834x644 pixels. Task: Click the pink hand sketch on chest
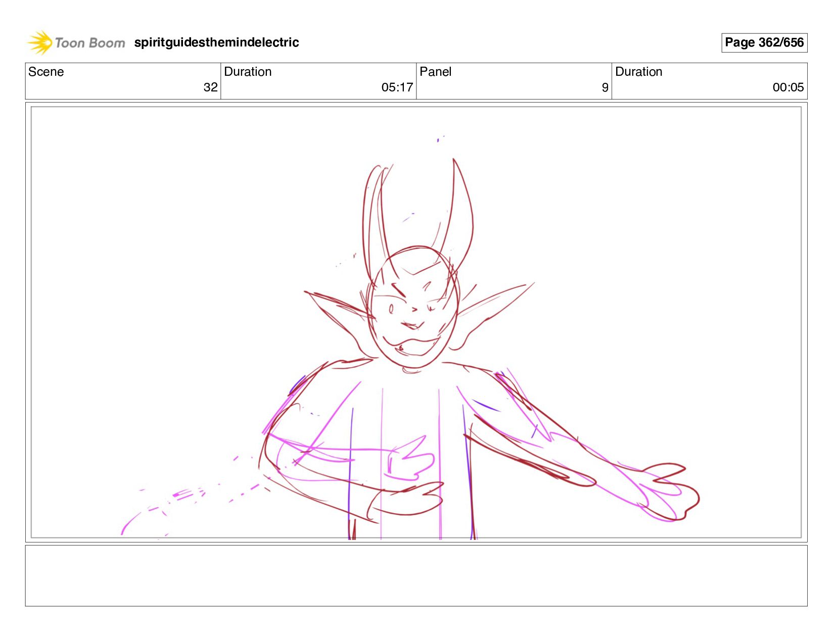(409, 460)
